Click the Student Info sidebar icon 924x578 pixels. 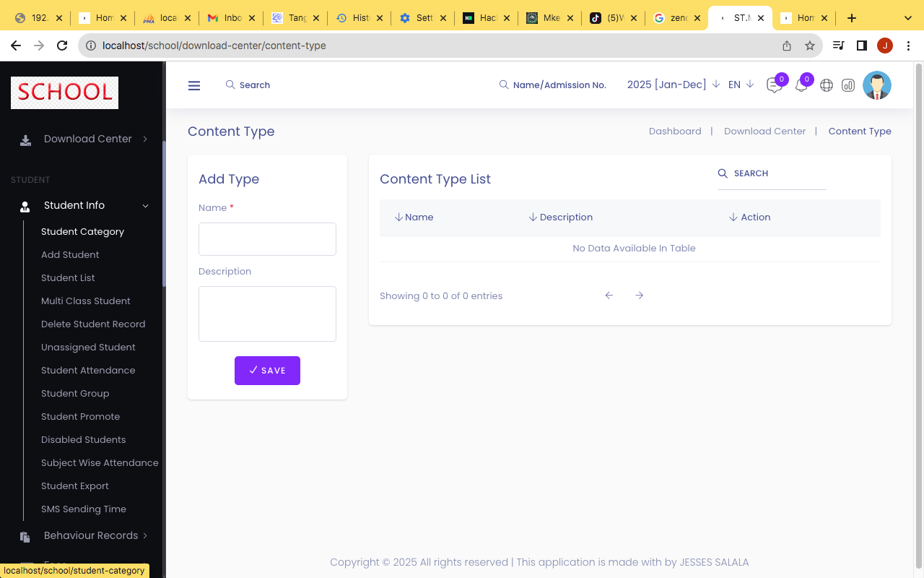click(x=25, y=205)
